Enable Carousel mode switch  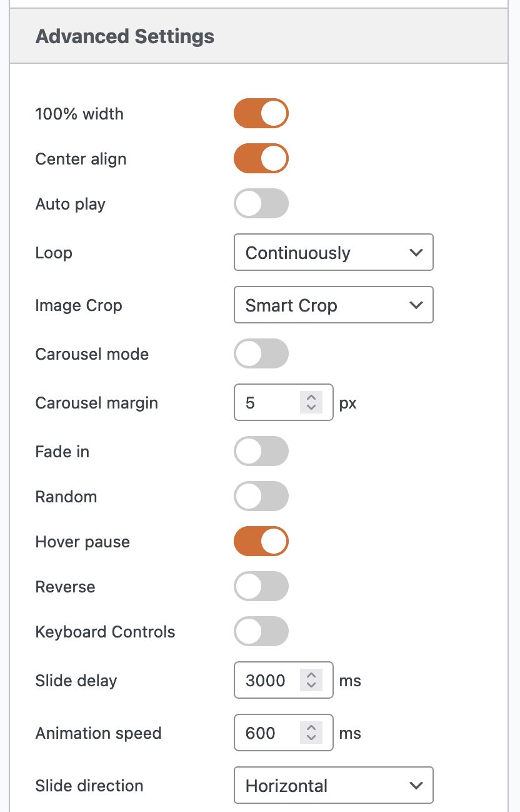261,354
